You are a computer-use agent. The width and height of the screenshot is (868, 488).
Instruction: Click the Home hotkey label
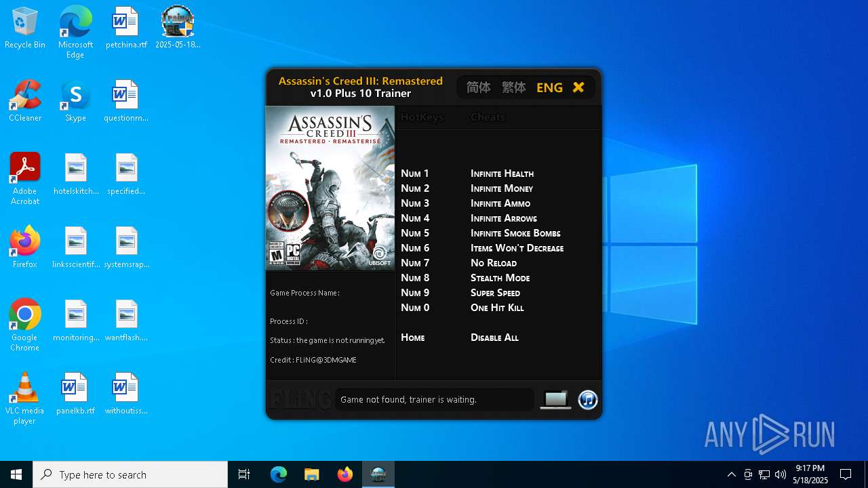413,338
